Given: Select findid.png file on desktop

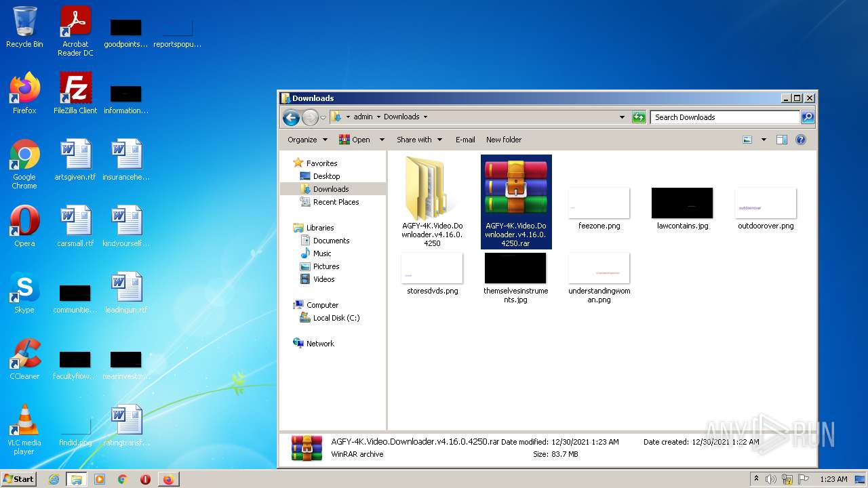Looking at the screenshot, I should [75, 432].
